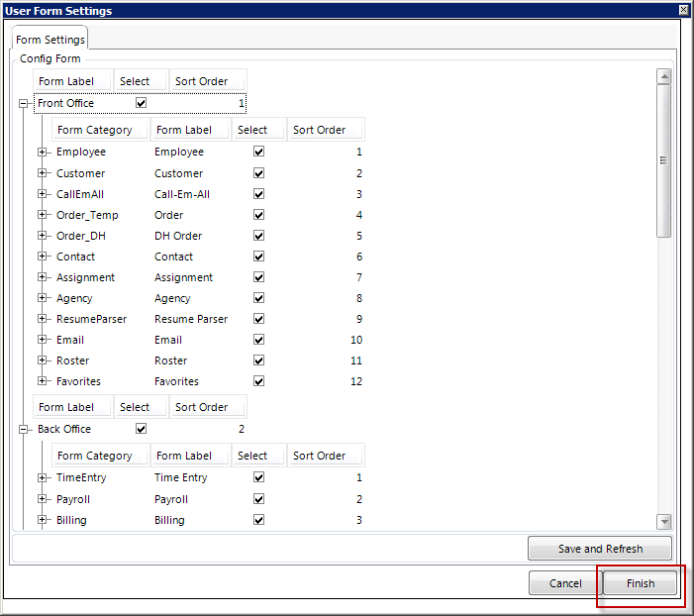Select the Form Settings tab
Image resolution: width=694 pixels, height=616 pixels.
coord(50,40)
